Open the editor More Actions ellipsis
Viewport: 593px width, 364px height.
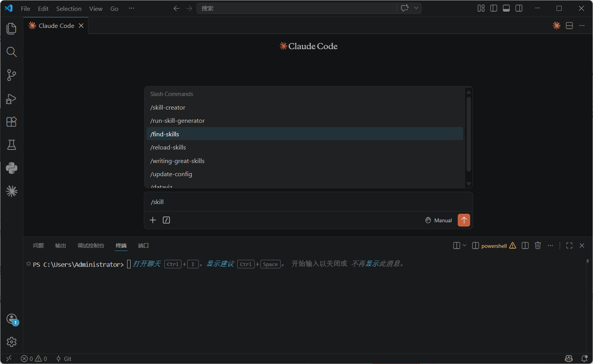582,26
